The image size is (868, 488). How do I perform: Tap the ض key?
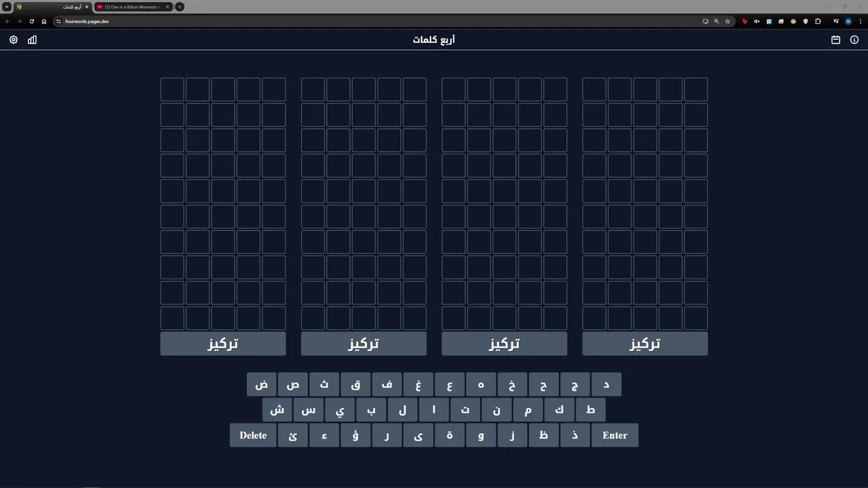pos(262,384)
